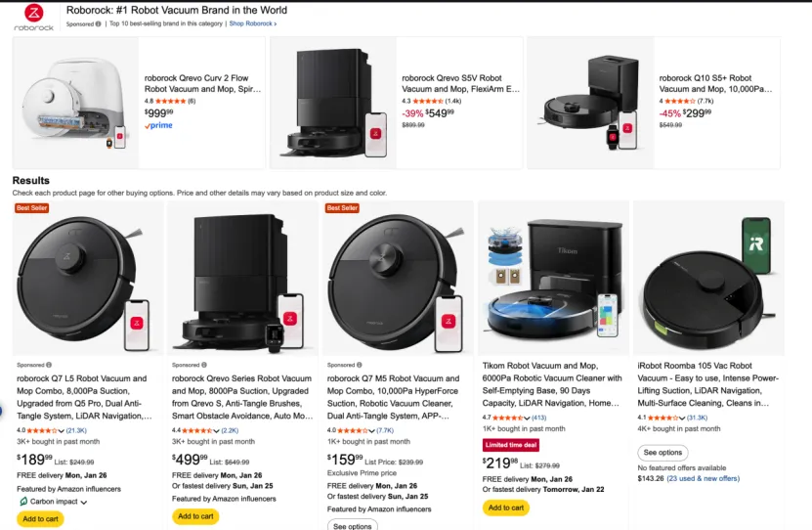Click the Prime badge on Qrevo Curv 2 Flow

click(x=158, y=125)
